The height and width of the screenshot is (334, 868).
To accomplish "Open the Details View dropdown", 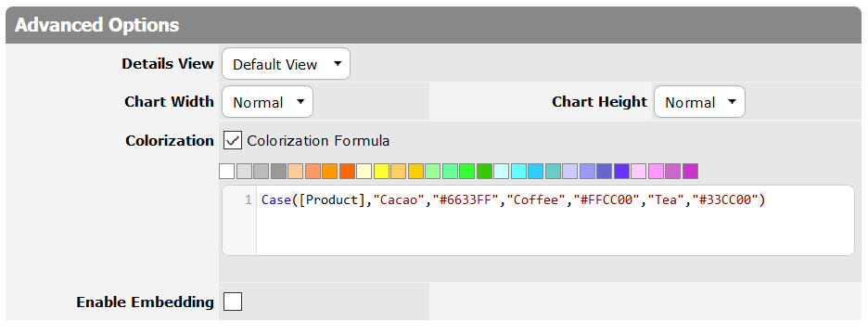I will pyautogui.click(x=286, y=64).
